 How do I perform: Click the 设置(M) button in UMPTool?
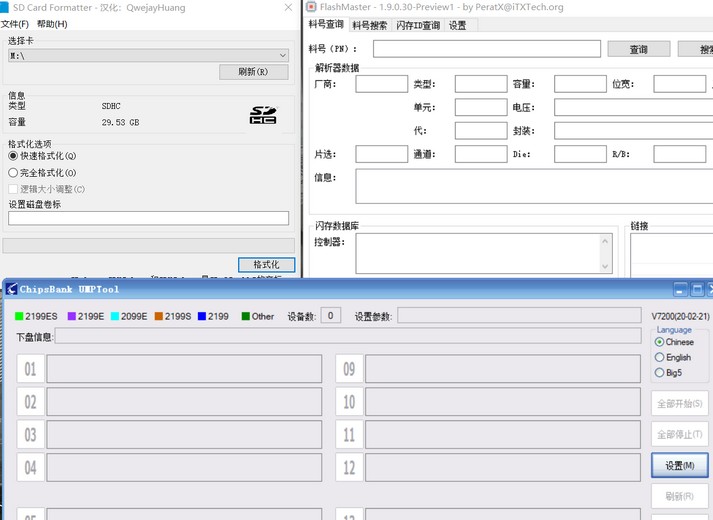click(x=680, y=465)
